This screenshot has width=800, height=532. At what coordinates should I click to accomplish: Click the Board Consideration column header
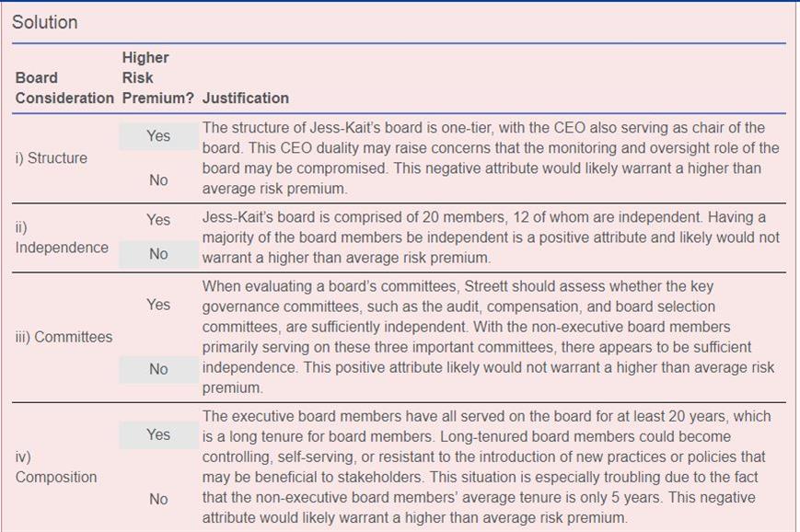(x=64, y=87)
